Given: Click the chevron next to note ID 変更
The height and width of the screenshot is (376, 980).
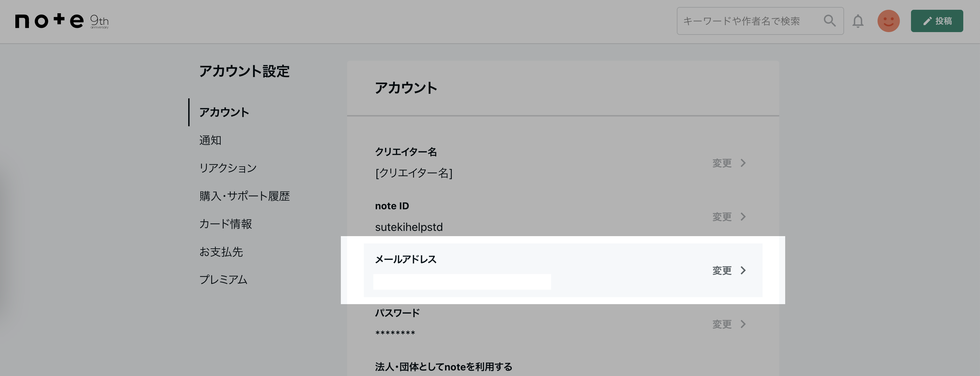Looking at the screenshot, I should (x=743, y=217).
